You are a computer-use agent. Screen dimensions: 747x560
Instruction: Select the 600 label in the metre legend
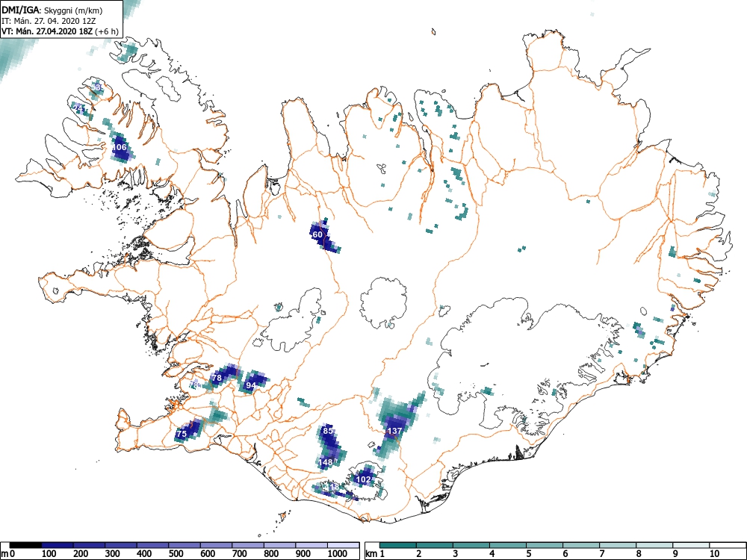click(208, 554)
